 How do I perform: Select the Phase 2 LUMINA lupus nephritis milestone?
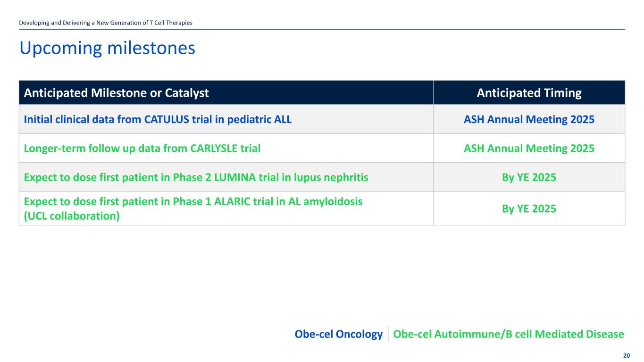[196, 177]
